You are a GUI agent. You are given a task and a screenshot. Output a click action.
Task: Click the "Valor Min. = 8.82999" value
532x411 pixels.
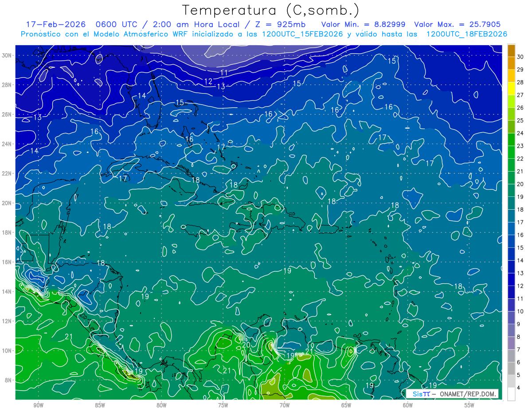(x=363, y=24)
